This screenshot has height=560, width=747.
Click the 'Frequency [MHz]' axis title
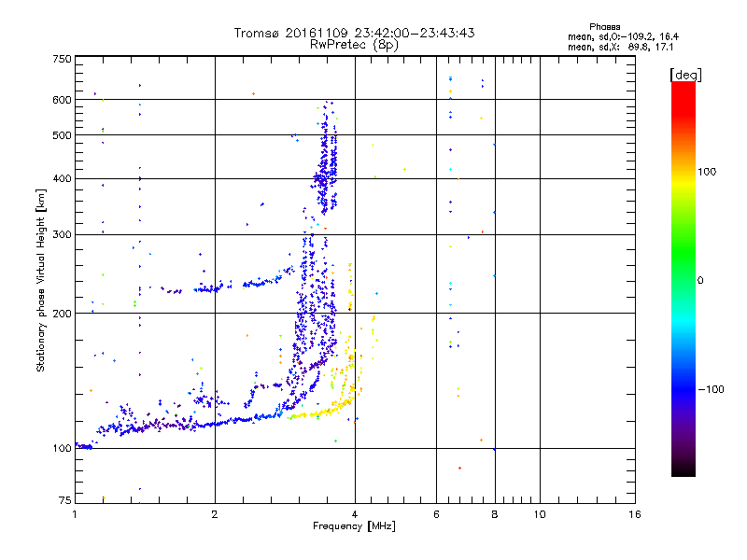click(354, 526)
